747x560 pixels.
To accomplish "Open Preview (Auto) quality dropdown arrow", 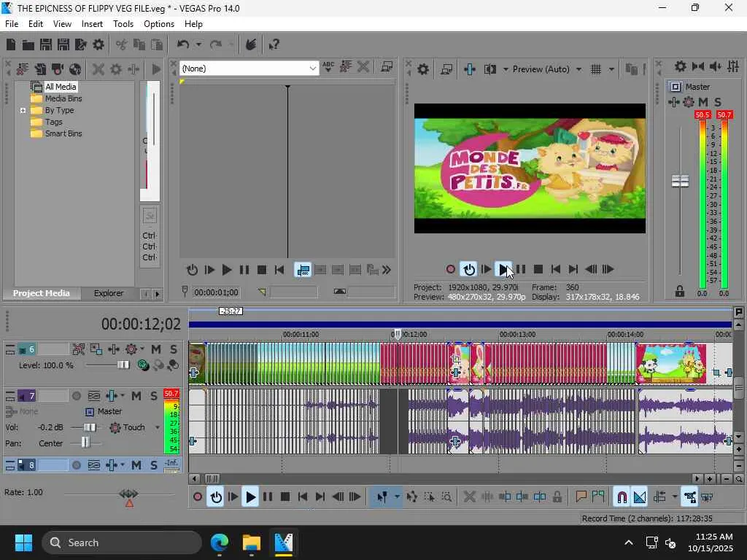I will coord(578,69).
